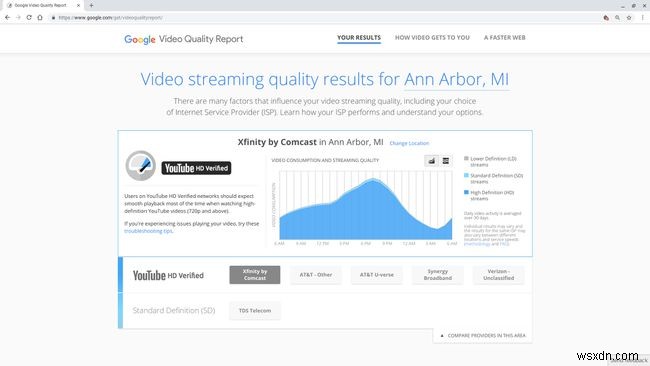This screenshot has width=650, height=366.
Task: Select AT&T - Other provider
Action: tap(315, 275)
